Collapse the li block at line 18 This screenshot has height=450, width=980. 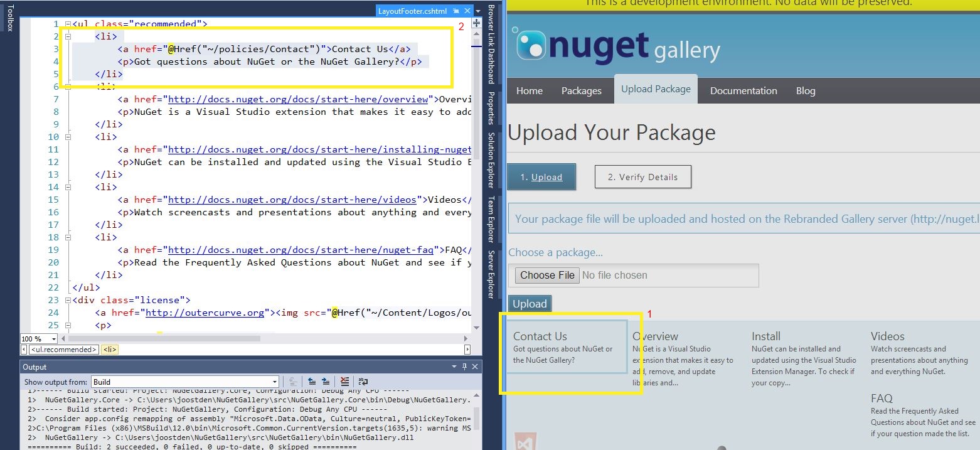point(67,237)
